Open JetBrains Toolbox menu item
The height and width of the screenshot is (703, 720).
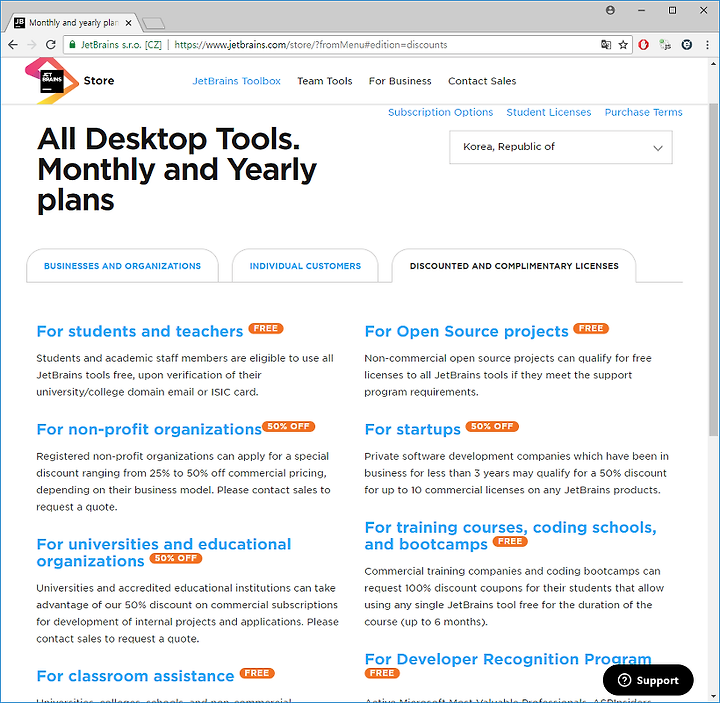click(236, 81)
